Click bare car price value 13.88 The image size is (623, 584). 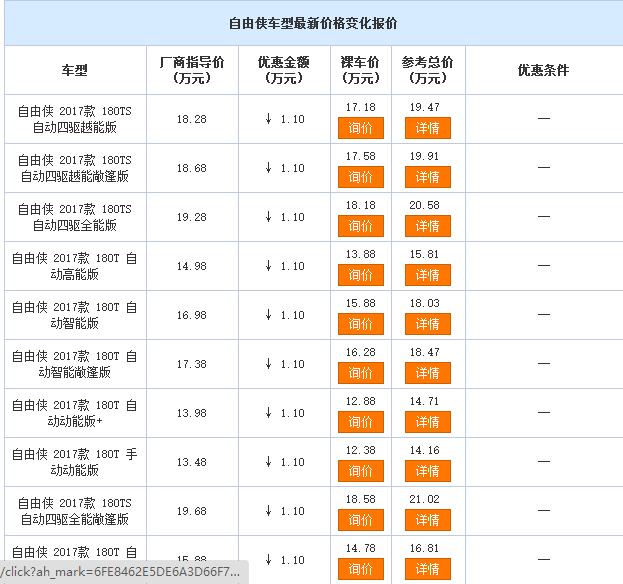pyautogui.click(x=361, y=254)
